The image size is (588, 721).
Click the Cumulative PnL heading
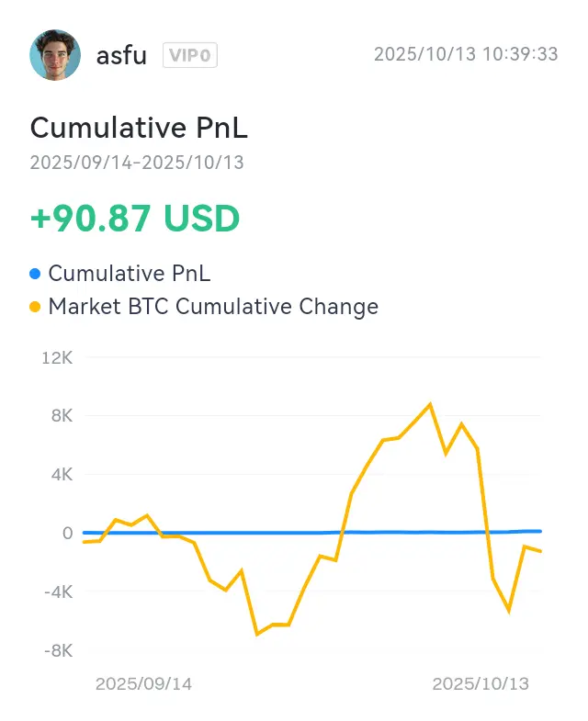(x=139, y=128)
